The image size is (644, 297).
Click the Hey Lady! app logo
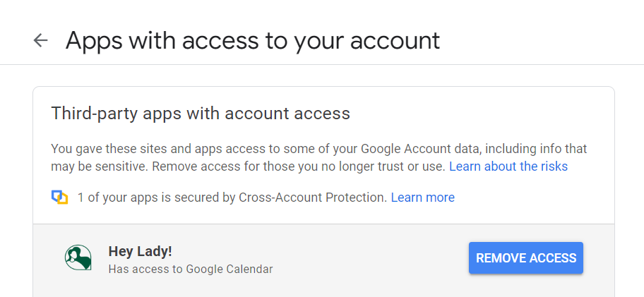coord(78,258)
